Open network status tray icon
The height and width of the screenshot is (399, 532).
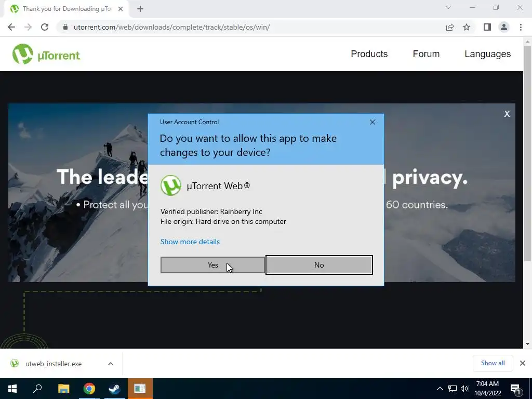click(453, 389)
